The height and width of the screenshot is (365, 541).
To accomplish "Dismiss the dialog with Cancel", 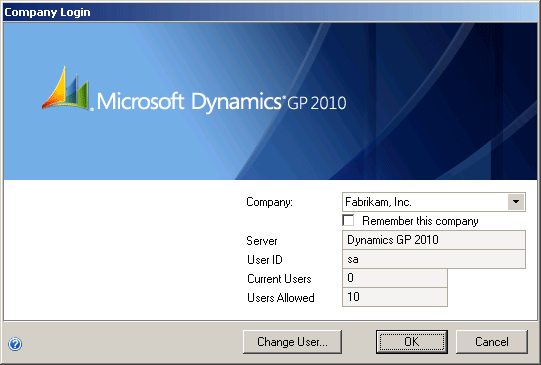I will click(x=492, y=342).
